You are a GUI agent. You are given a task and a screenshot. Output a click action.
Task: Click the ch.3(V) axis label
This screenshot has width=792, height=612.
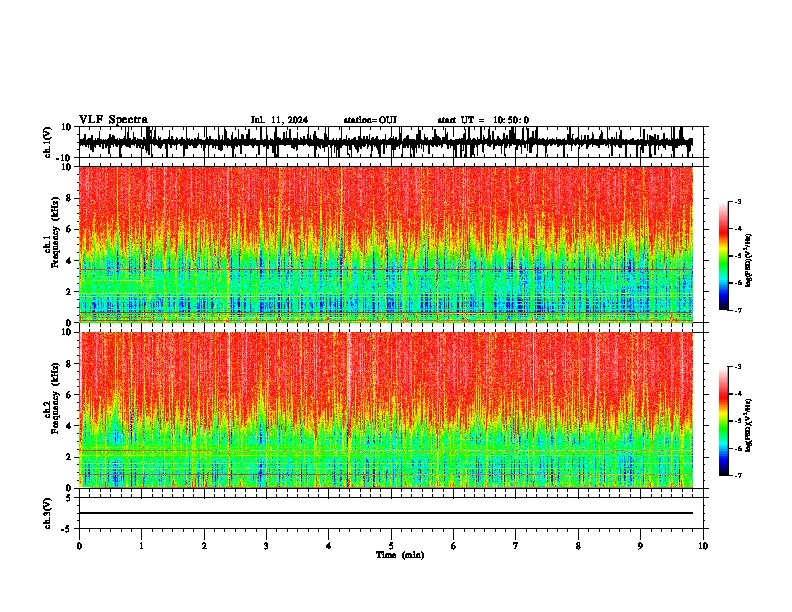[x=48, y=514]
